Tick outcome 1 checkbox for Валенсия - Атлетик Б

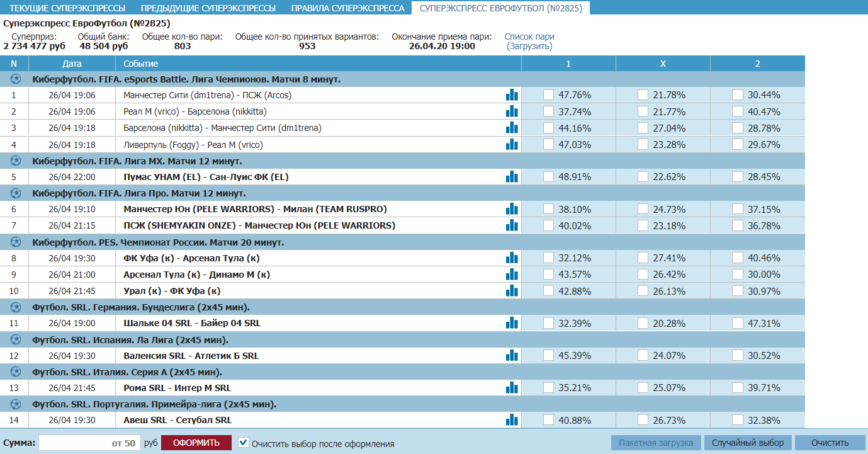(x=549, y=356)
